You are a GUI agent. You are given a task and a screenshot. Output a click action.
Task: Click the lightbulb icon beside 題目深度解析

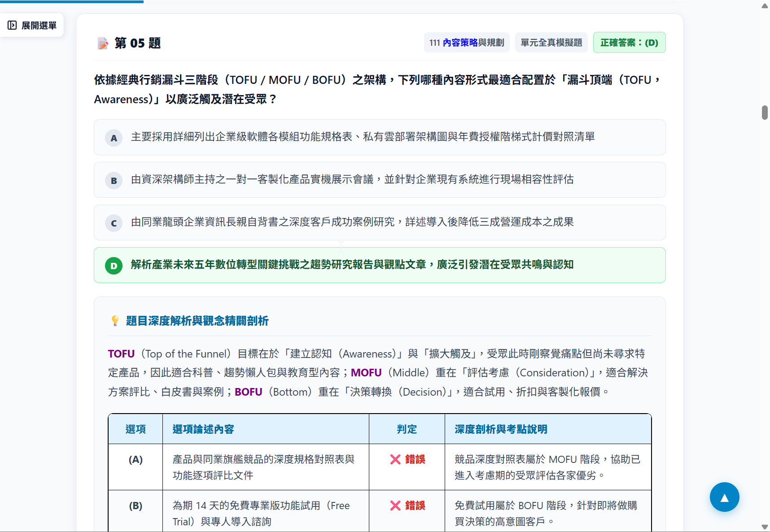[115, 321]
